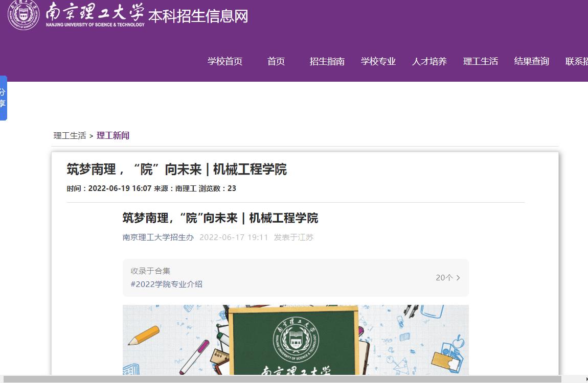Open 结果查询 in the top navigation
This screenshot has width=588, height=383.
point(531,61)
